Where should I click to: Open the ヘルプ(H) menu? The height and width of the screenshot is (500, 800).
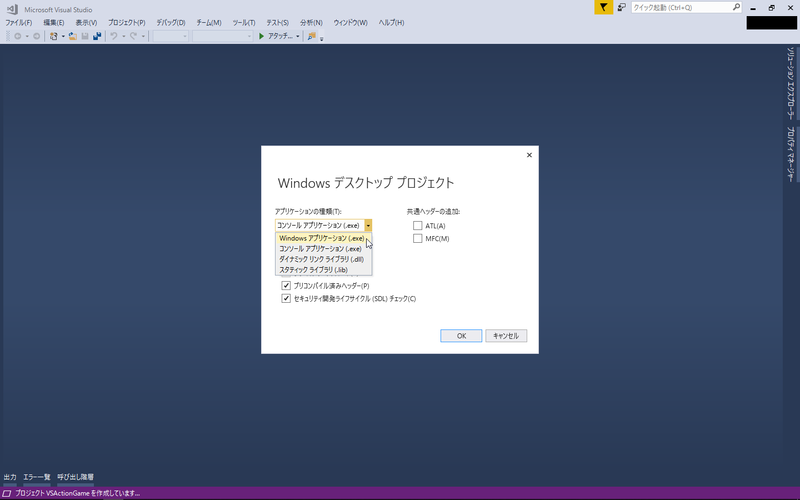391,22
